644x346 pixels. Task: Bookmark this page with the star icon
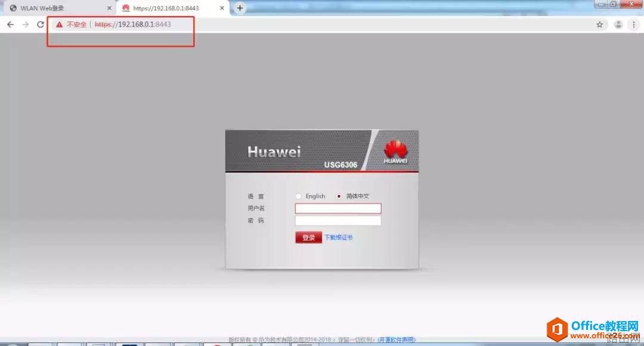600,24
